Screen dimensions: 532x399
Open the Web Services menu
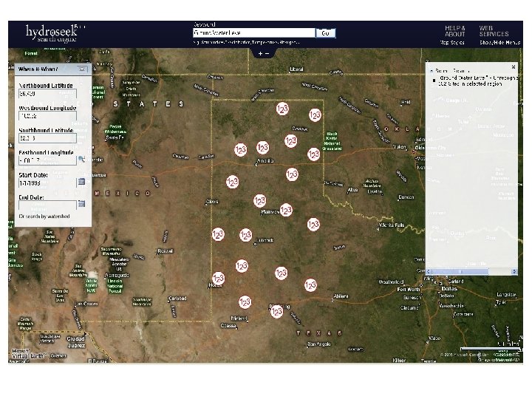(x=494, y=31)
